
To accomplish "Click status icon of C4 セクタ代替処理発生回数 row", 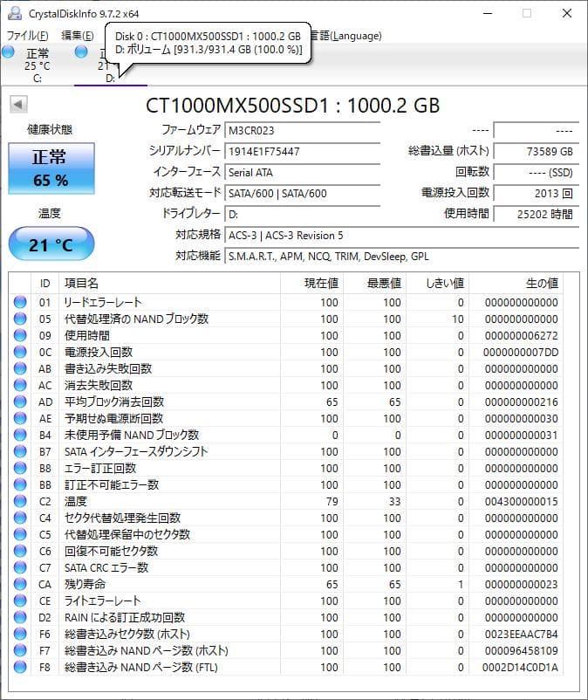I will click(20, 518).
